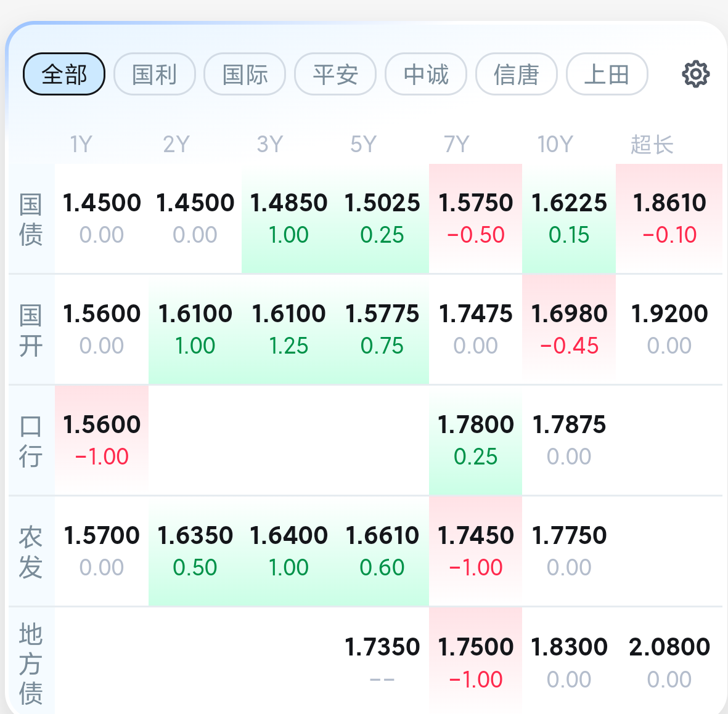This screenshot has width=728, height=714.
Task: Switch to the 国利 tab
Action: coord(154,74)
